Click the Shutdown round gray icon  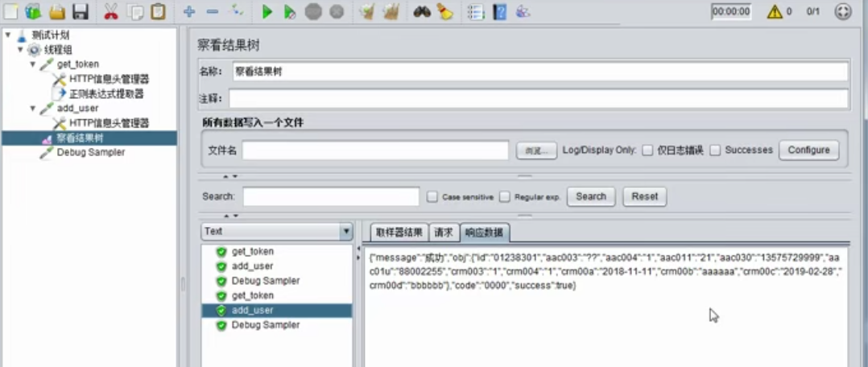pos(337,11)
